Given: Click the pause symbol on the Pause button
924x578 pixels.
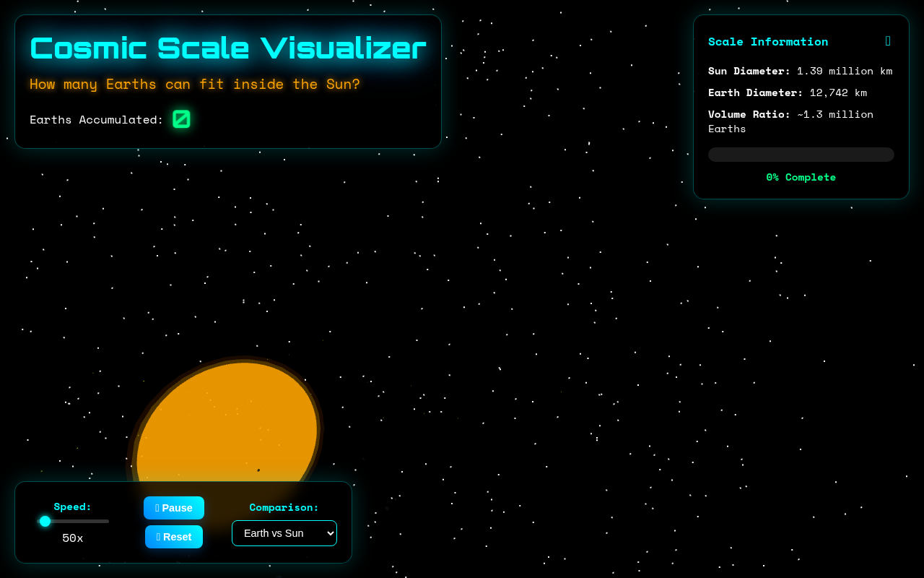Looking at the screenshot, I should pos(156,508).
